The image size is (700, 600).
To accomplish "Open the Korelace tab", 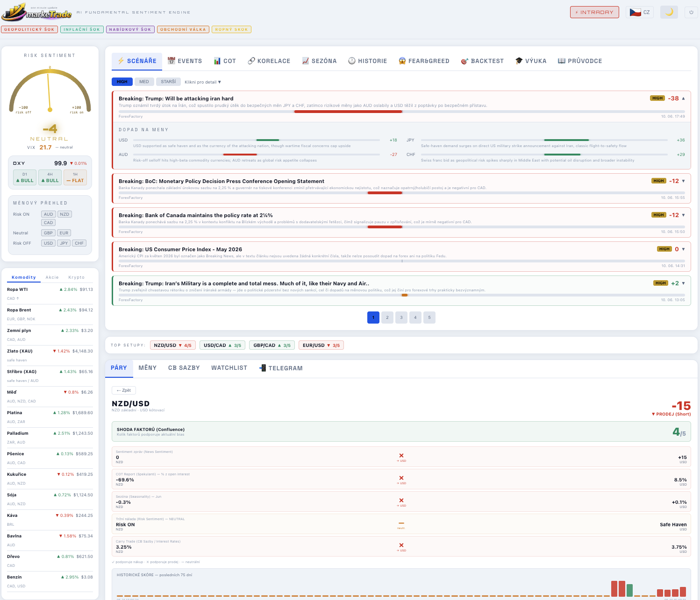I will point(269,61).
